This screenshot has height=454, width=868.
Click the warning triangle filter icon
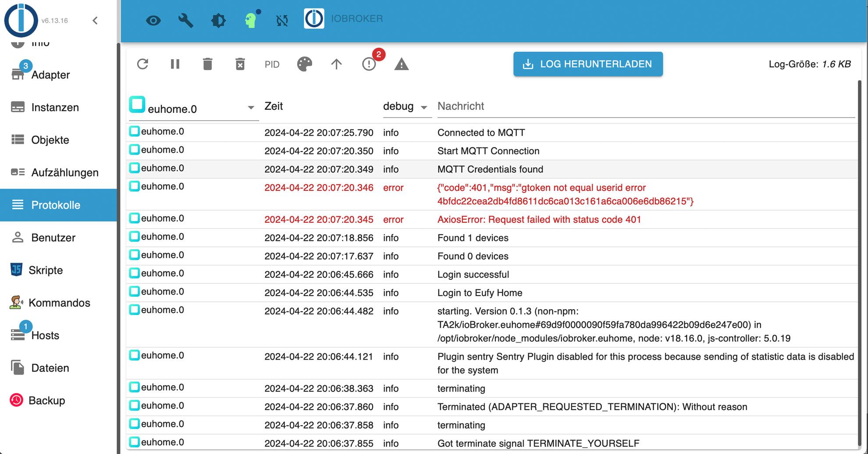pos(402,64)
